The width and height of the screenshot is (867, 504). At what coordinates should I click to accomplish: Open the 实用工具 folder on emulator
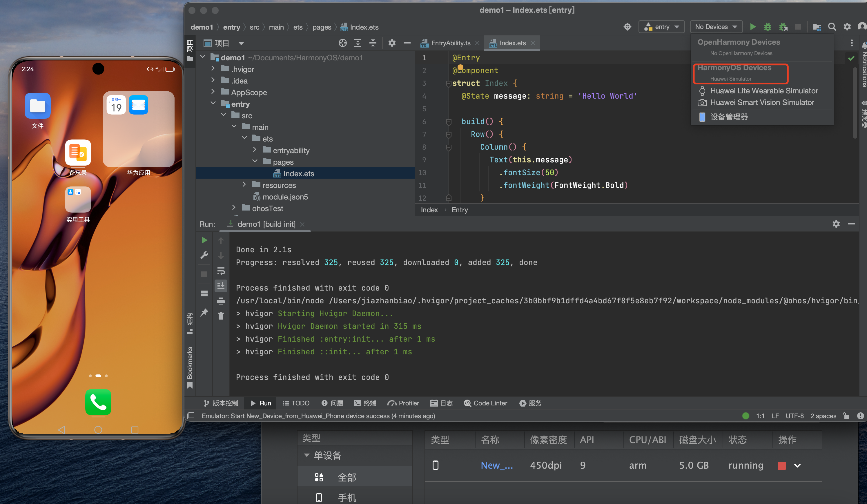coord(78,200)
